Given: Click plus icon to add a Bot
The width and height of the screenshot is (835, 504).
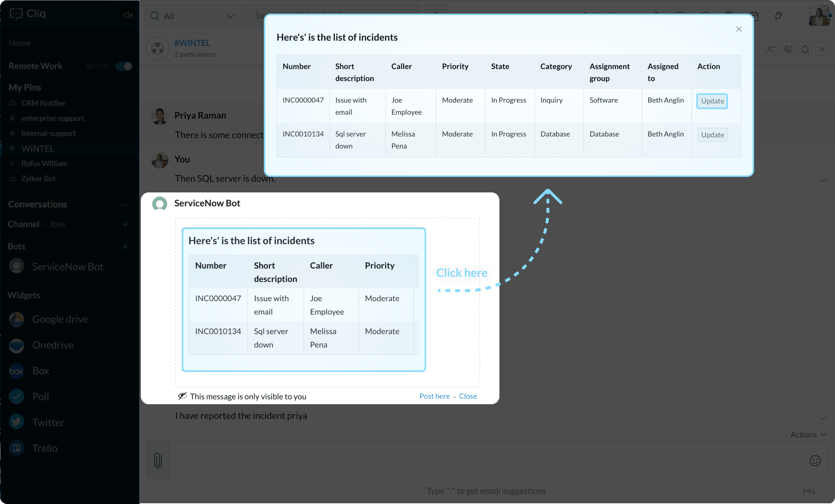Looking at the screenshot, I should (125, 247).
